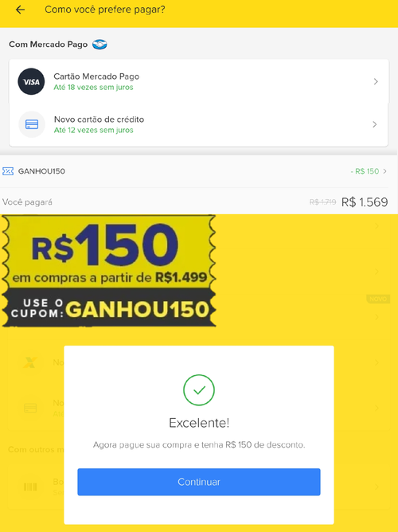Expand Novo cartão de crédito chevron
The width and height of the screenshot is (398, 532).
pyautogui.click(x=375, y=124)
